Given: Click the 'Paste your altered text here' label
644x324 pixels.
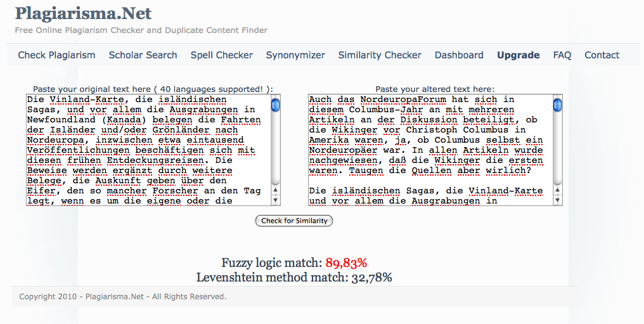Looking at the screenshot, I should 435,89.
